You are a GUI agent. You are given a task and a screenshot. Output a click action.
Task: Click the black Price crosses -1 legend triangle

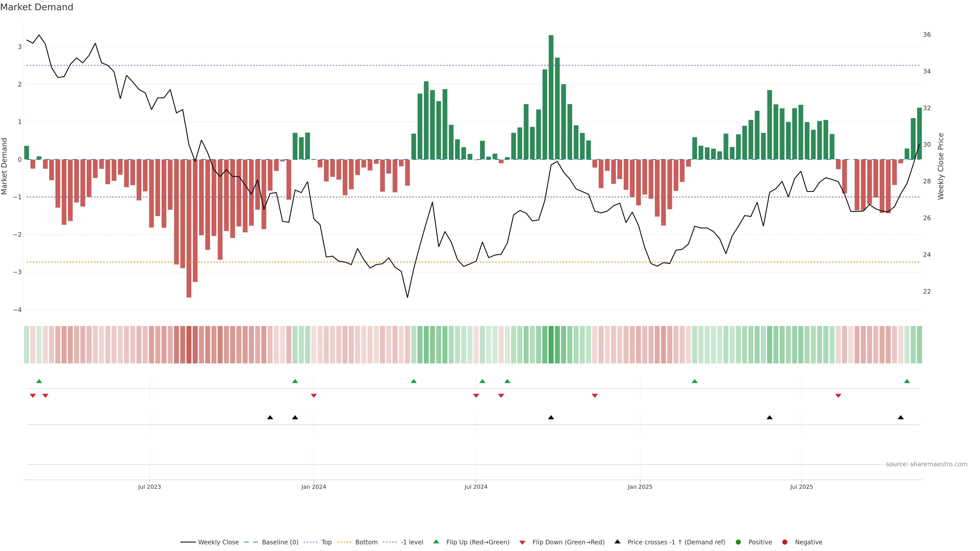(617, 542)
